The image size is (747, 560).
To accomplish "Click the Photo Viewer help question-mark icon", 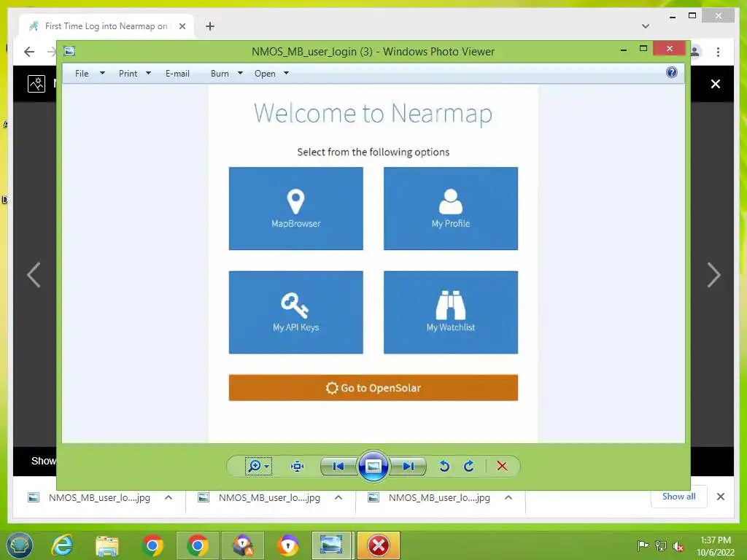I will (x=672, y=72).
